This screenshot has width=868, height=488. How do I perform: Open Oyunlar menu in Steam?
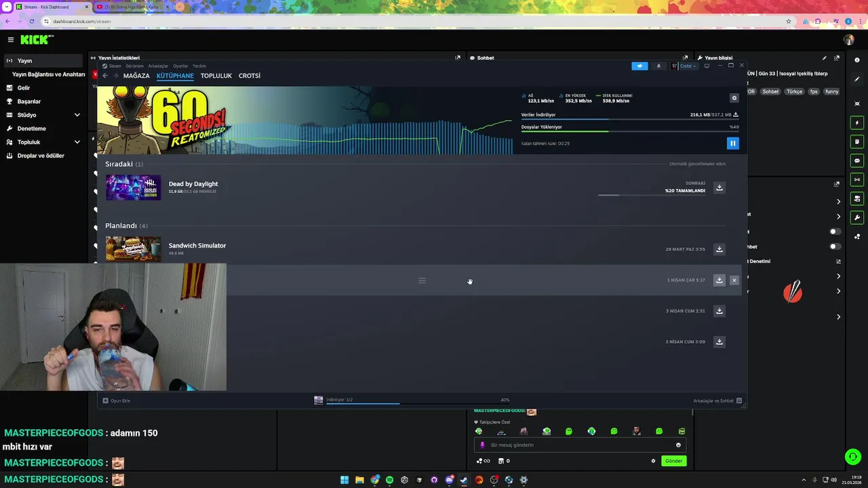pyautogui.click(x=180, y=66)
